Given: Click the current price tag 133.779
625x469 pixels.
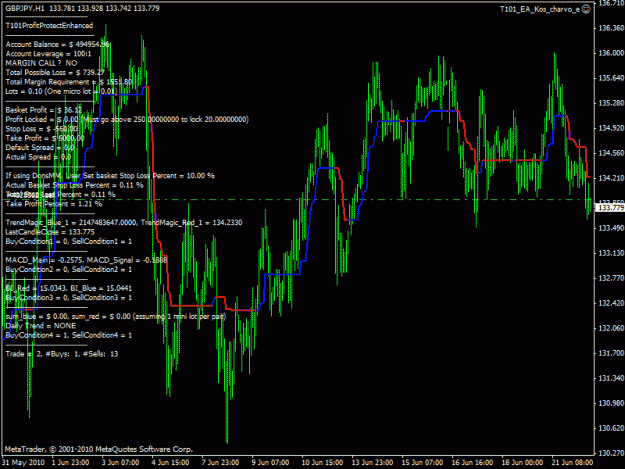Looking at the screenshot, I should [x=611, y=208].
